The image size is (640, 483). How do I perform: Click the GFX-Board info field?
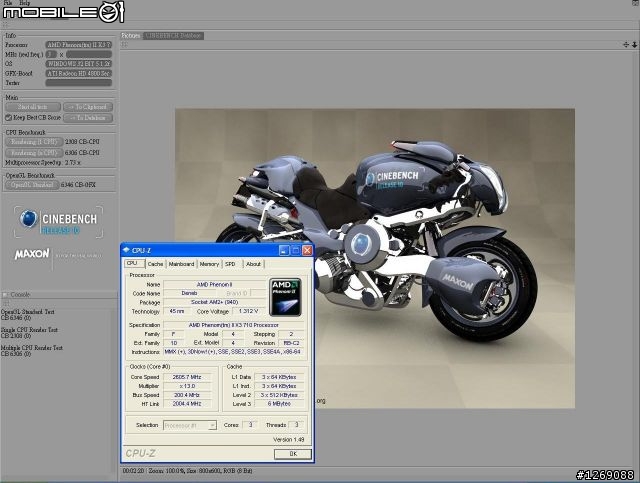click(x=78, y=73)
